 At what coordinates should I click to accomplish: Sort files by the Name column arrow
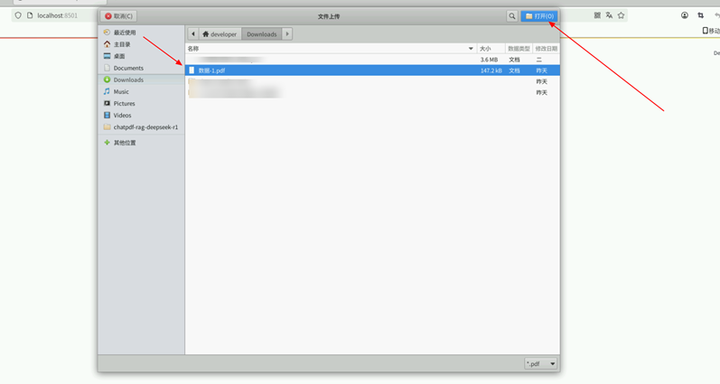click(471, 49)
